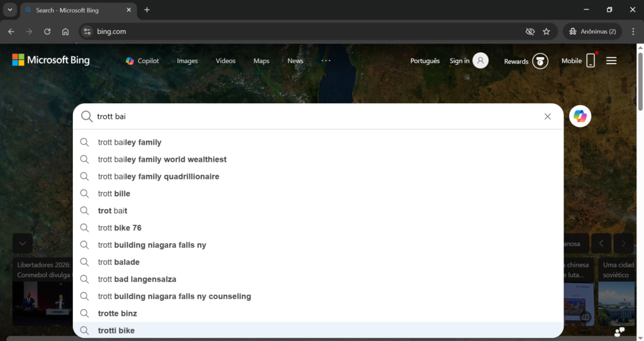Open the Rewards medal icon

[x=540, y=61]
